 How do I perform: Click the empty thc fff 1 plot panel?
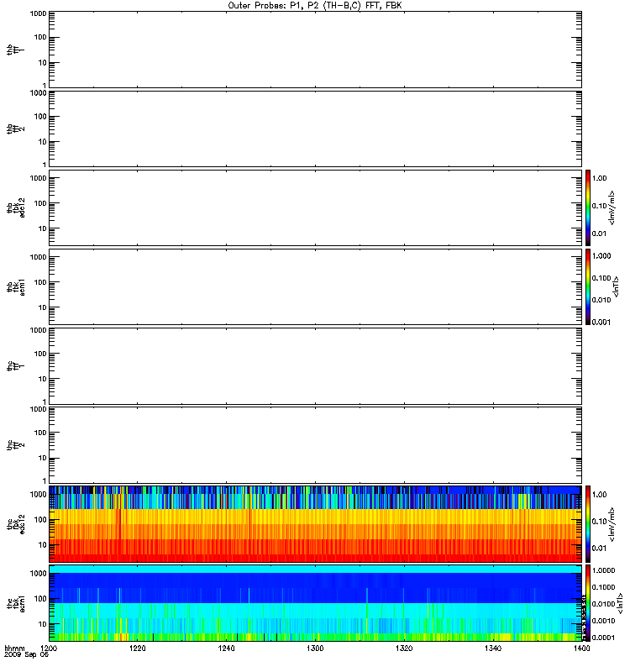pyautogui.click(x=315, y=366)
